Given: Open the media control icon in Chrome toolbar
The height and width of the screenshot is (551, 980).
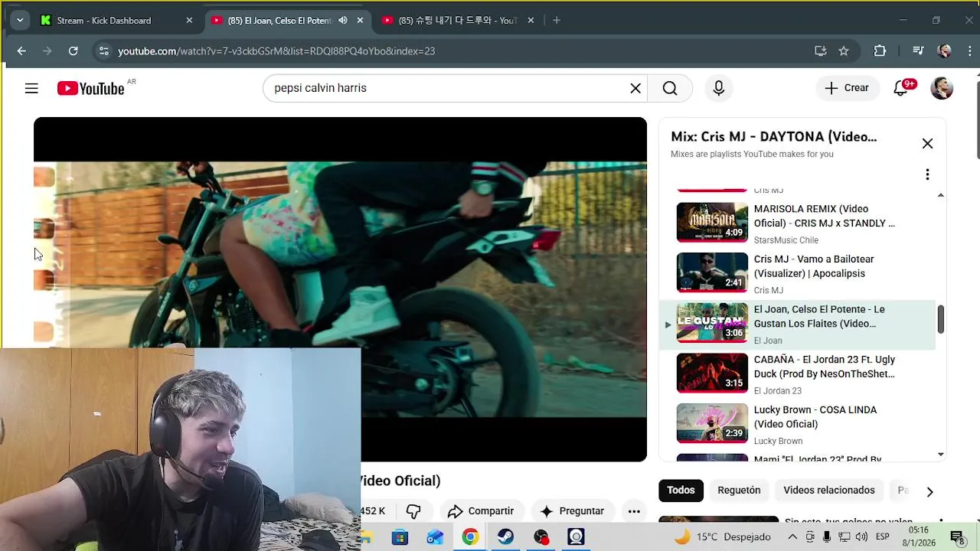Looking at the screenshot, I should click(918, 51).
